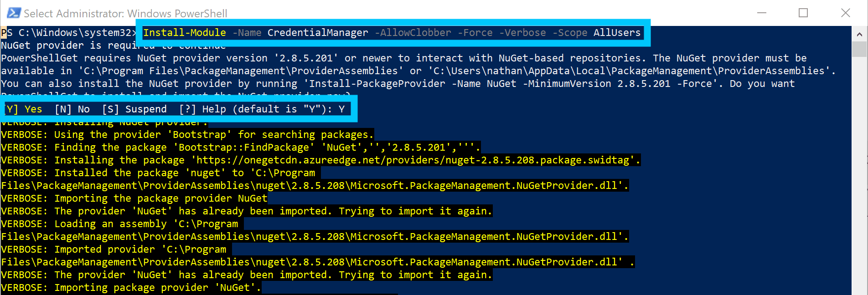Click the AllUsers scope value
The width and height of the screenshot is (868, 295).
[617, 33]
